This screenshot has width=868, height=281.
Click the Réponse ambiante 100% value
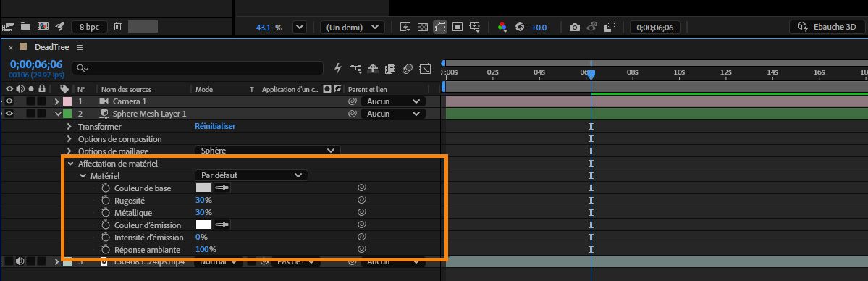tap(206, 249)
